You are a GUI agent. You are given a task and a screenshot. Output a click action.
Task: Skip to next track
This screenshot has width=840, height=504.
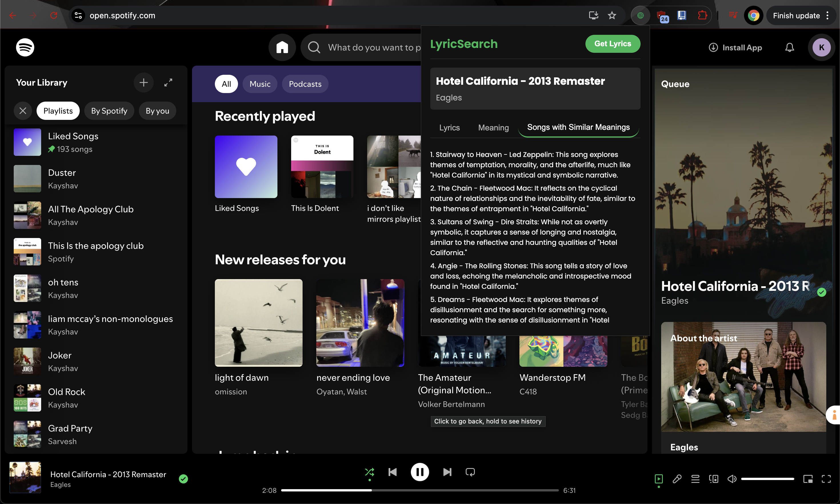click(447, 472)
